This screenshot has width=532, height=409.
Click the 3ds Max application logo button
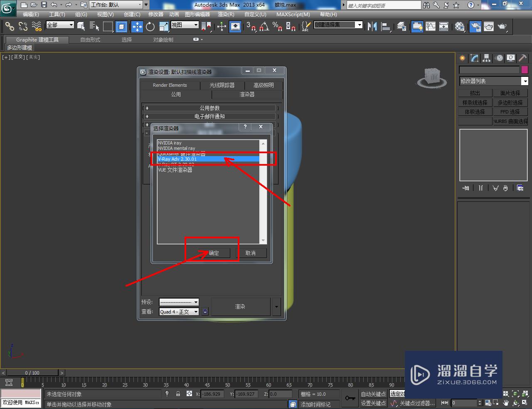[8, 8]
